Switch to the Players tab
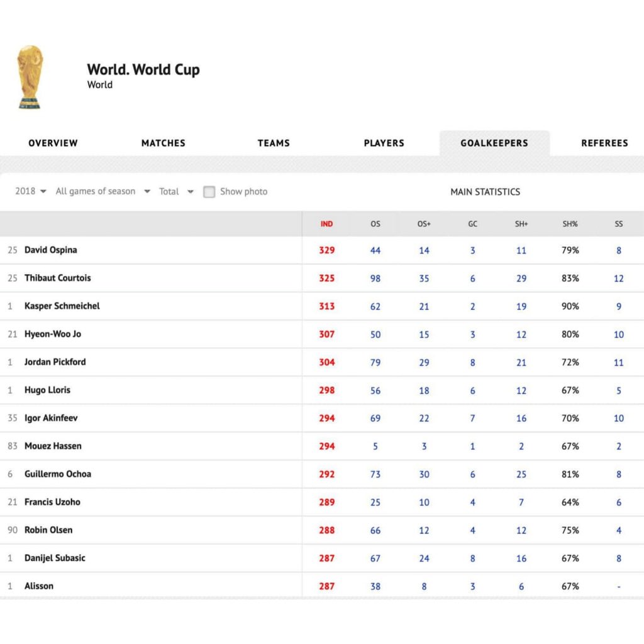This screenshot has width=644, height=644. click(x=384, y=143)
